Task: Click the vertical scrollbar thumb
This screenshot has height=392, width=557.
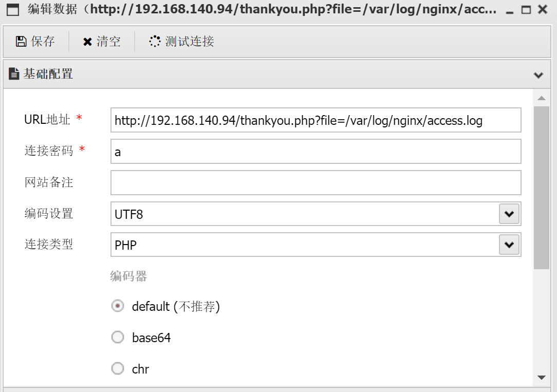Action: coord(541,188)
